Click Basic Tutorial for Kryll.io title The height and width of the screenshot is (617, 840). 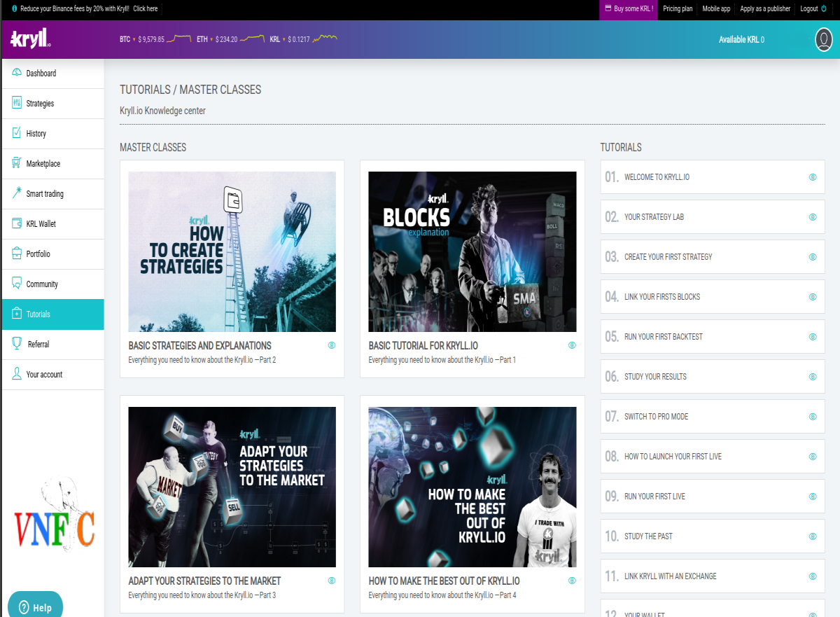click(423, 345)
